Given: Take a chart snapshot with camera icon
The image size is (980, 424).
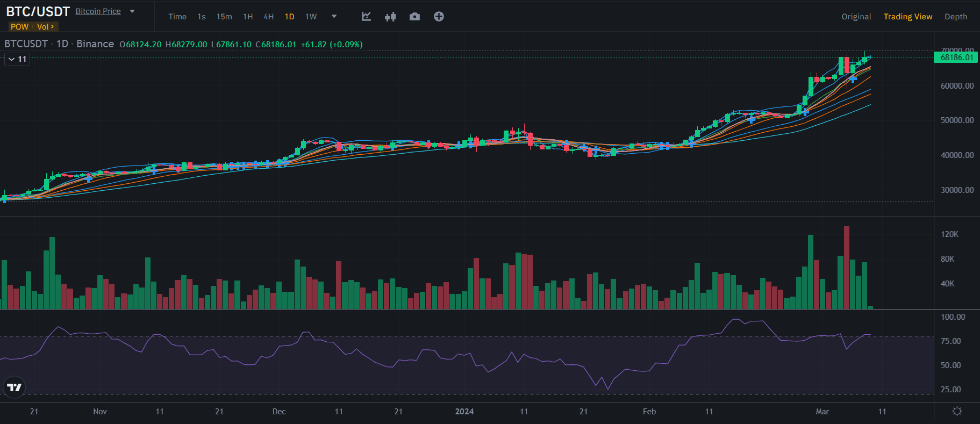Looking at the screenshot, I should tap(414, 17).
